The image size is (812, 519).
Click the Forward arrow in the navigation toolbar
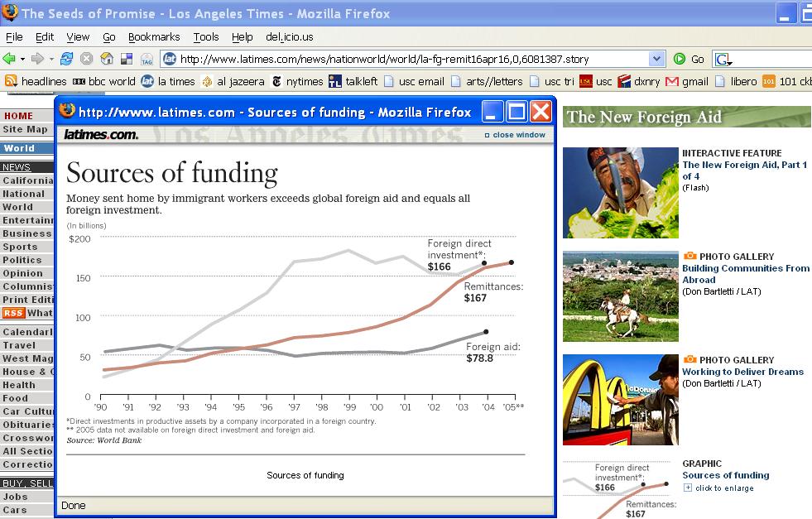pyautogui.click(x=37, y=59)
